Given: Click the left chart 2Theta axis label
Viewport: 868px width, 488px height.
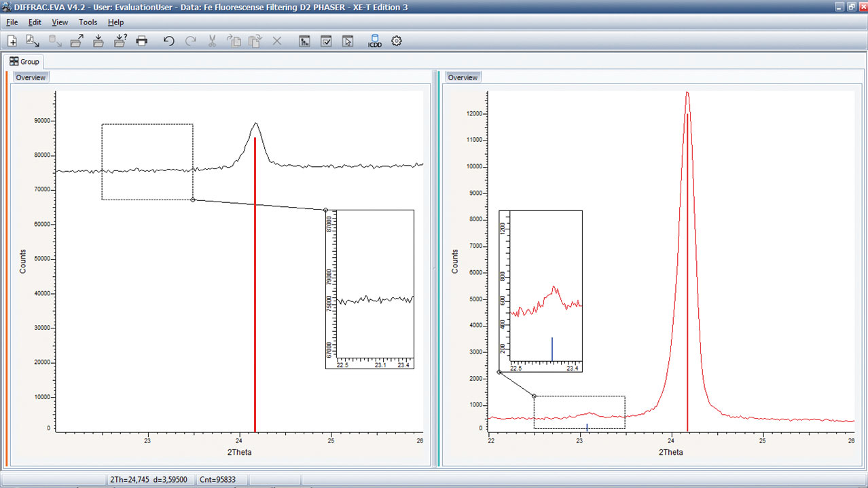Looking at the screenshot, I should click(x=238, y=451).
